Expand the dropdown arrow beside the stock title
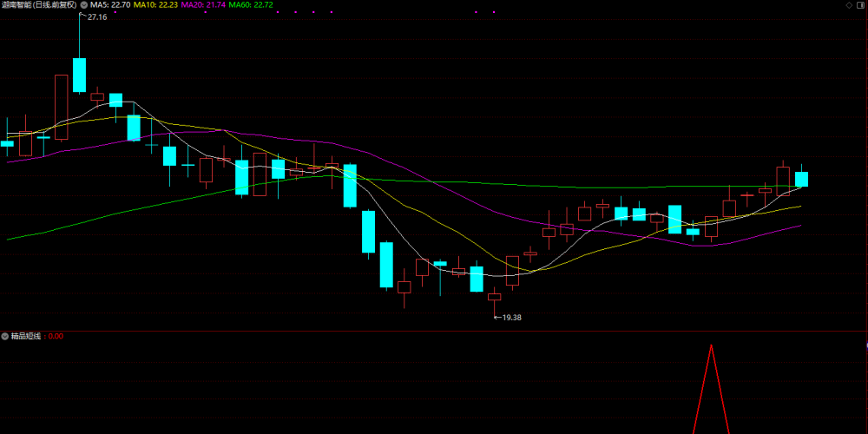This screenshot has width=868, height=434. point(83,4)
